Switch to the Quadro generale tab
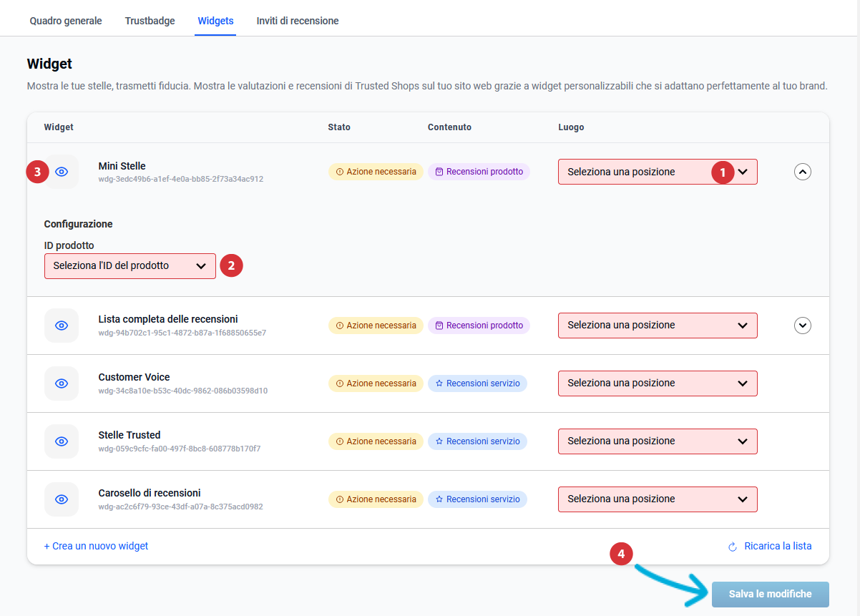Image resolution: width=860 pixels, height=616 pixels. pos(66,21)
